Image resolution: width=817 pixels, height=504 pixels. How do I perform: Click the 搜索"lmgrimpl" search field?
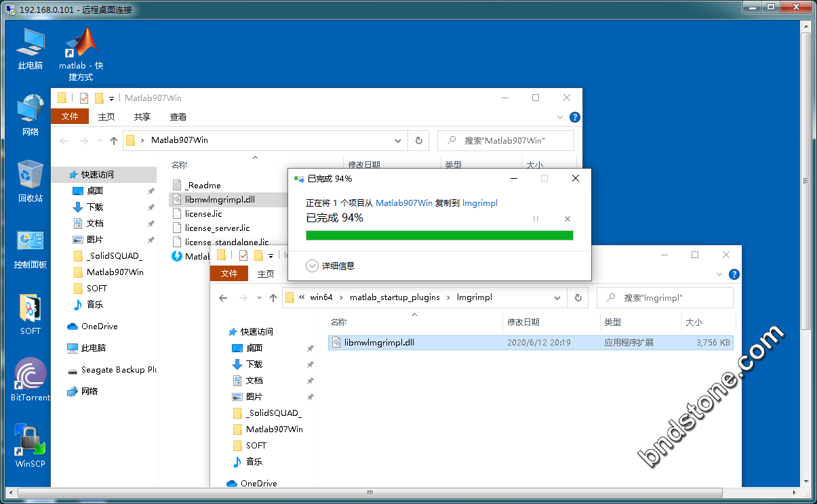[x=671, y=298]
